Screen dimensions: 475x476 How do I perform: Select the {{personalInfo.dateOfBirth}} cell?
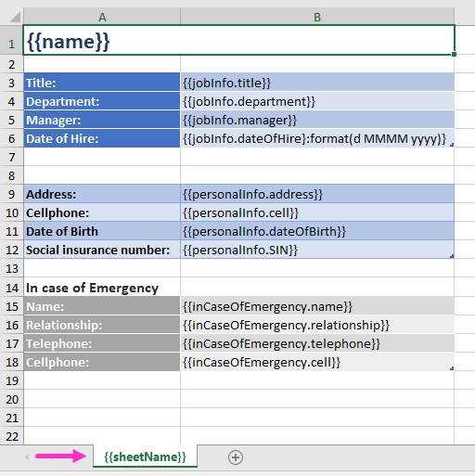(x=317, y=231)
